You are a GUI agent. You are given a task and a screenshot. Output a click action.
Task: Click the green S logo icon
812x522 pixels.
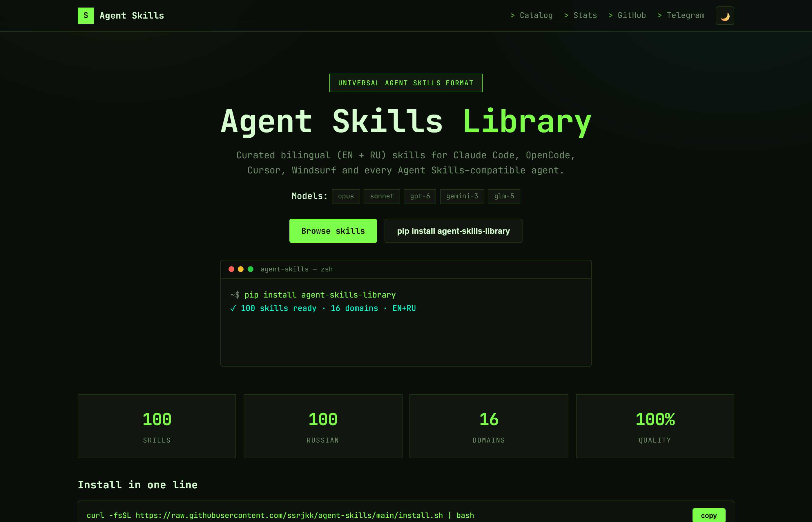(86, 16)
